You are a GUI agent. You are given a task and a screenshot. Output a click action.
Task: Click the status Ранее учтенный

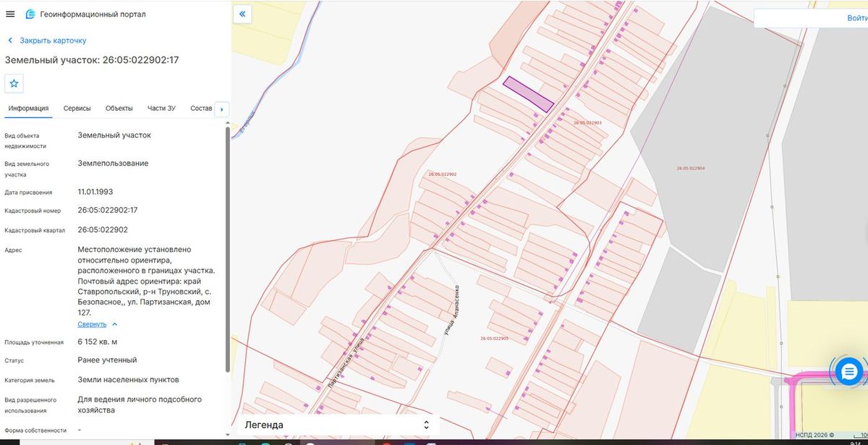click(x=107, y=360)
